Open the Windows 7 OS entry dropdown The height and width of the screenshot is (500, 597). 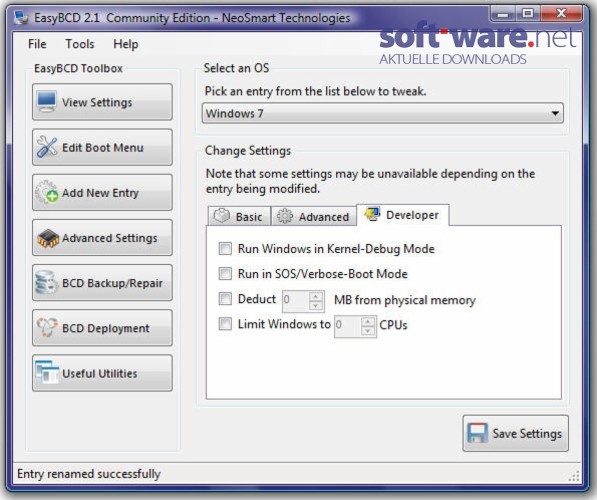point(383,113)
